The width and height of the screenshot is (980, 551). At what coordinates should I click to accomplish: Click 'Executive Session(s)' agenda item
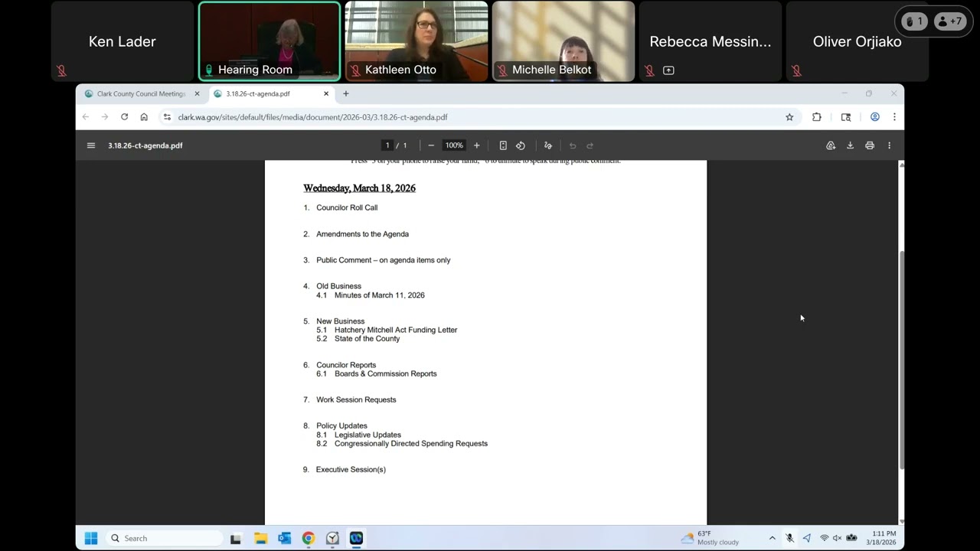pyautogui.click(x=351, y=470)
